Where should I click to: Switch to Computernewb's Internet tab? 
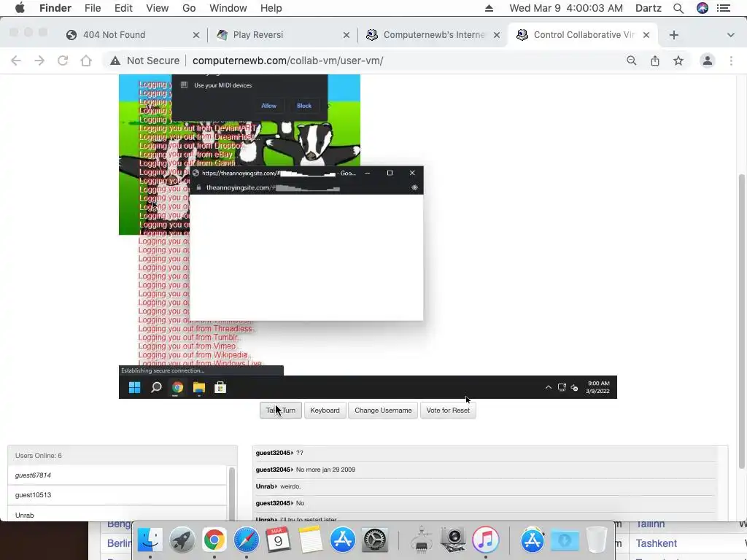tap(433, 35)
